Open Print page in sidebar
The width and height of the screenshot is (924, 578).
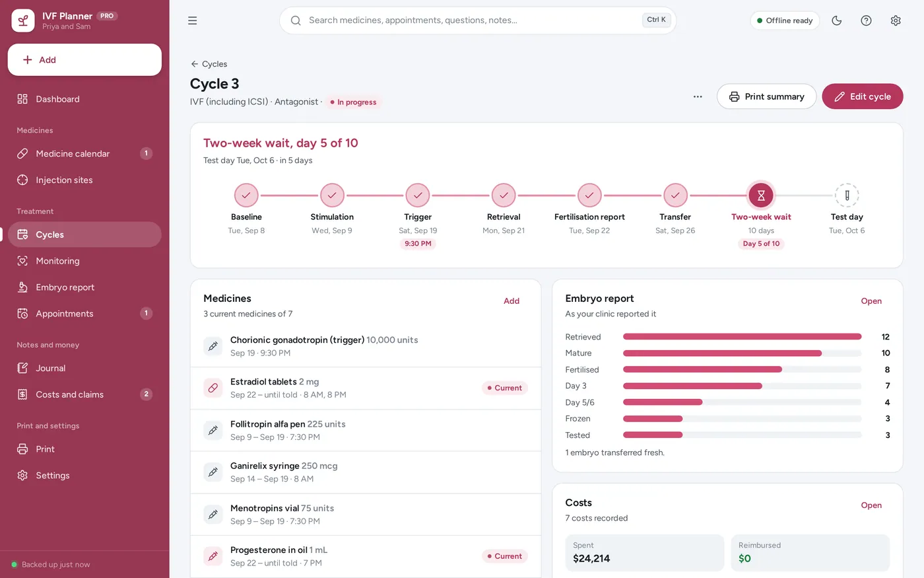(x=84, y=449)
